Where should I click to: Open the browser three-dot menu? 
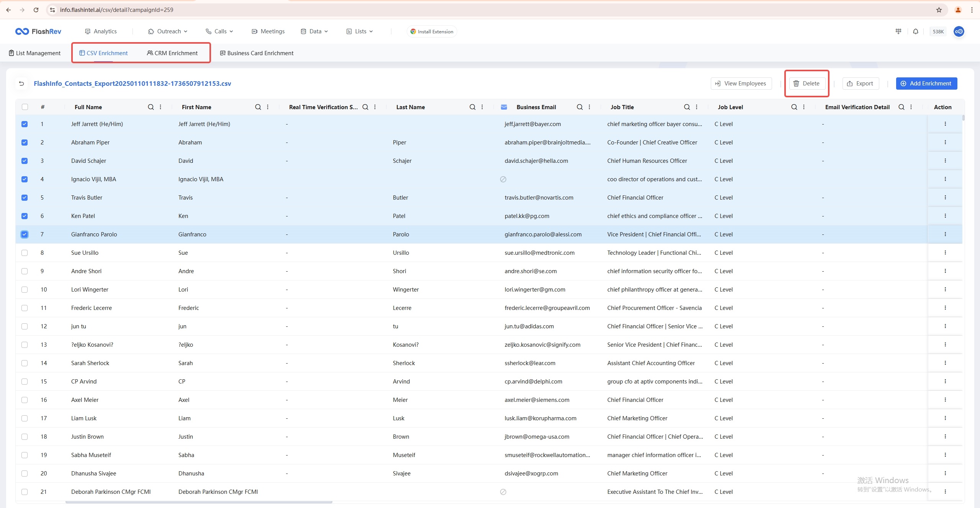tap(972, 10)
